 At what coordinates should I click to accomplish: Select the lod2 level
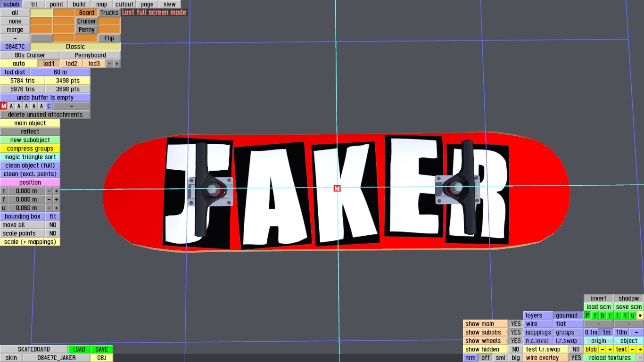(x=72, y=64)
